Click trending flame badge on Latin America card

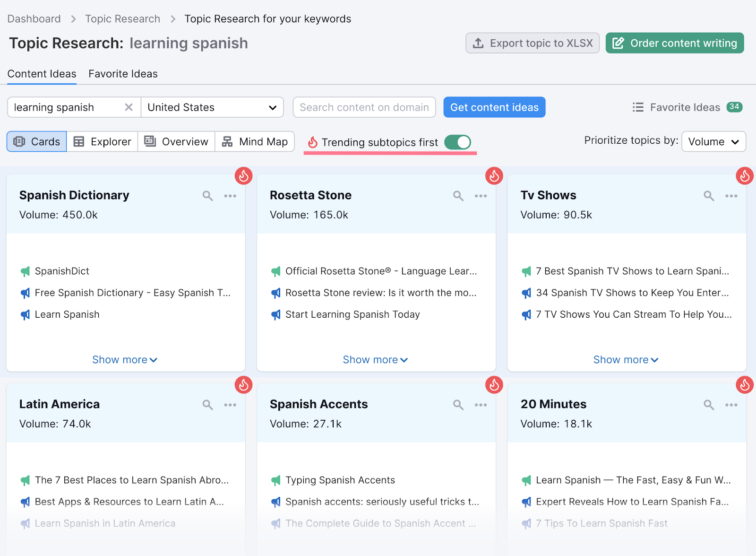(244, 385)
